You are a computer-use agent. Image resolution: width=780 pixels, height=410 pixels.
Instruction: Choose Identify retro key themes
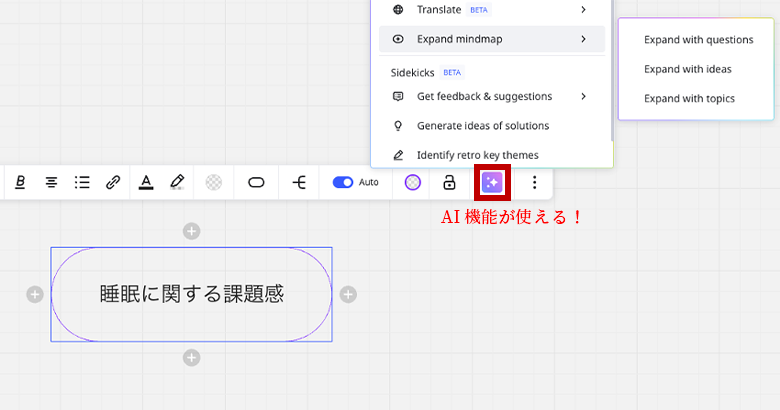point(477,155)
